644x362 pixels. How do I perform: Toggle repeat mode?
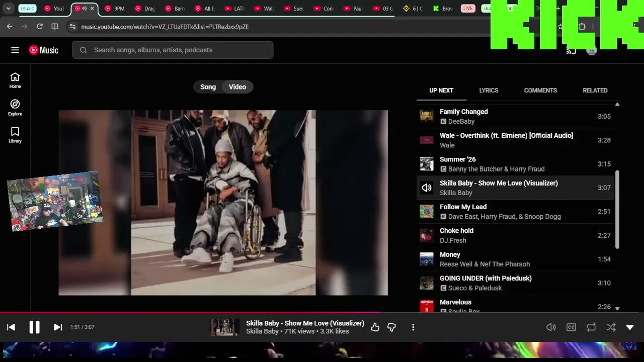pyautogui.click(x=591, y=327)
